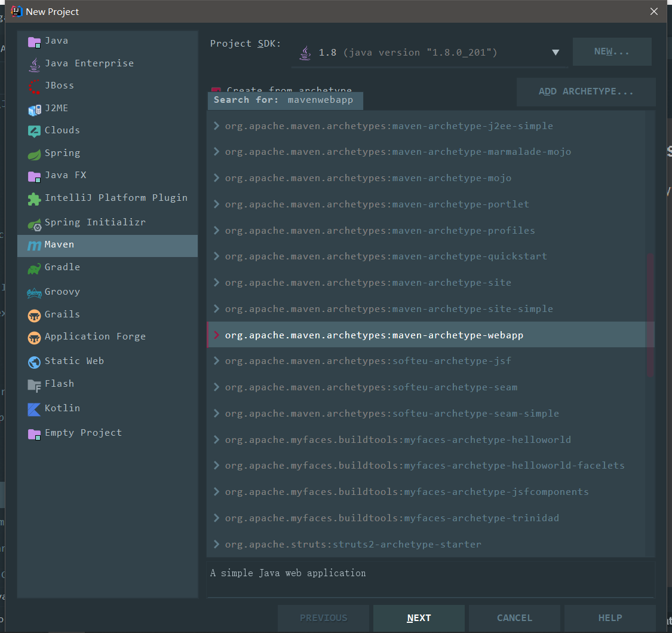672x633 pixels.
Task: Choose Empty Project in the list
Action: coord(107,433)
